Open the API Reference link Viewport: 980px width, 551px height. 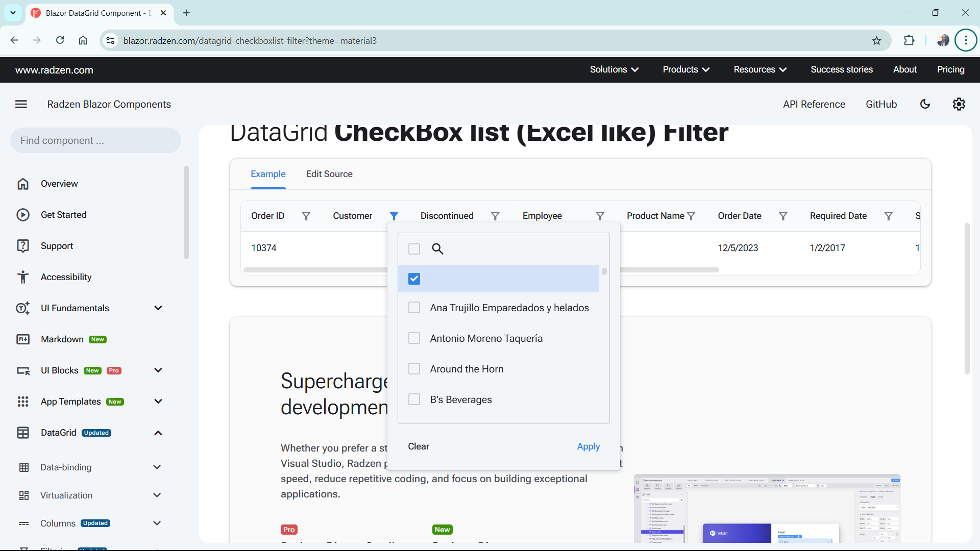click(814, 104)
